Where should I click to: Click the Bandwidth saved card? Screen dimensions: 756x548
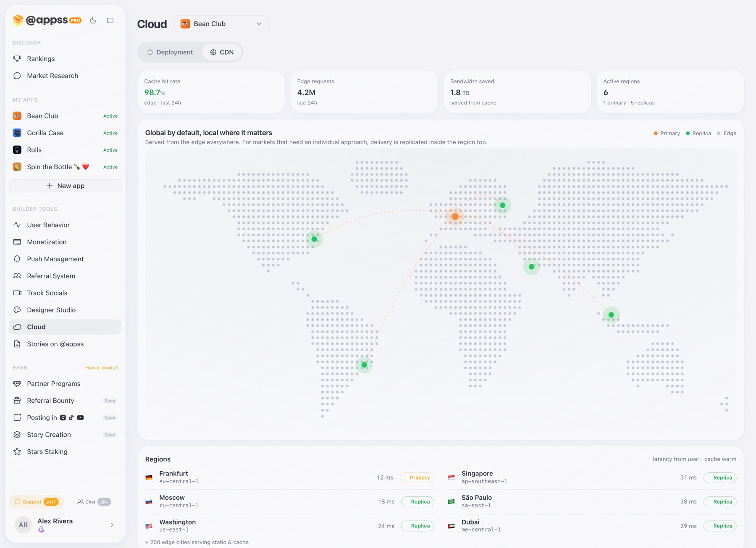click(517, 92)
